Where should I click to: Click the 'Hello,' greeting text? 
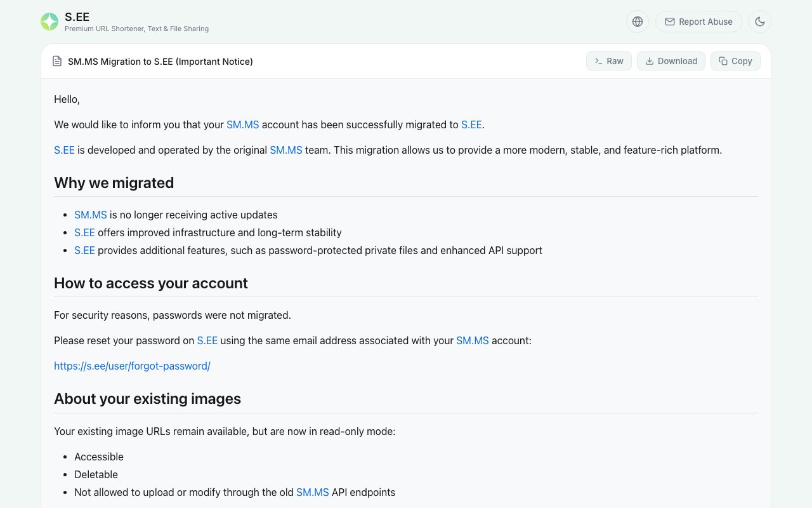[67, 99]
